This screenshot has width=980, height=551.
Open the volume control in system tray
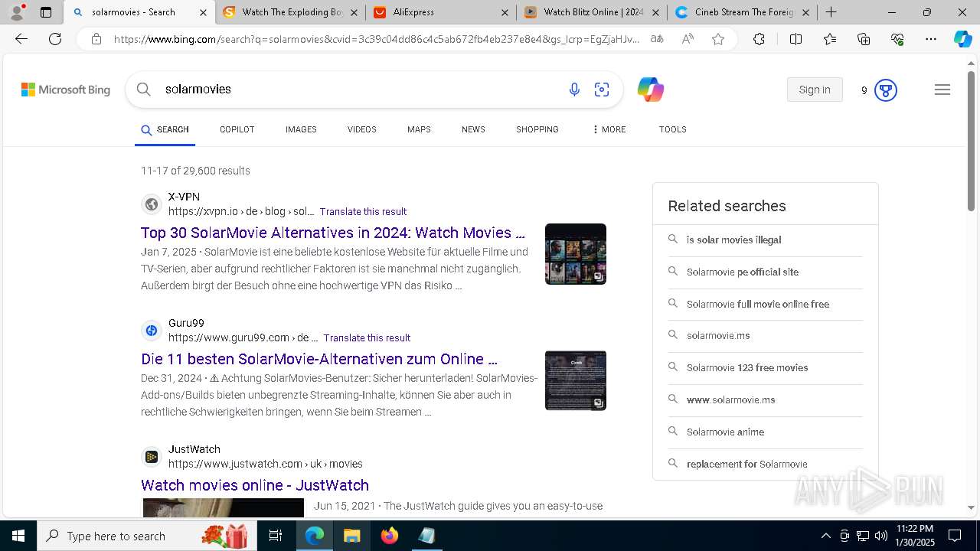coord(881,536)
